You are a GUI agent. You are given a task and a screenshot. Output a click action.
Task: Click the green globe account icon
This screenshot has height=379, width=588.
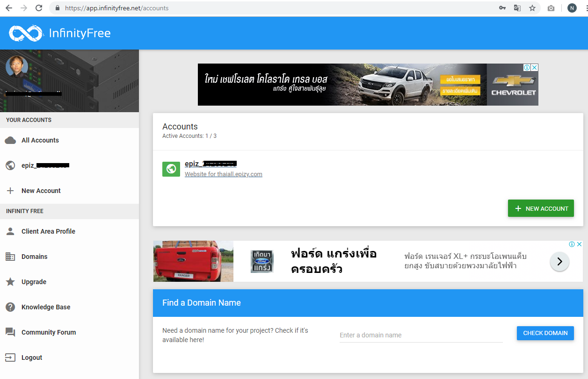[171, 169]
